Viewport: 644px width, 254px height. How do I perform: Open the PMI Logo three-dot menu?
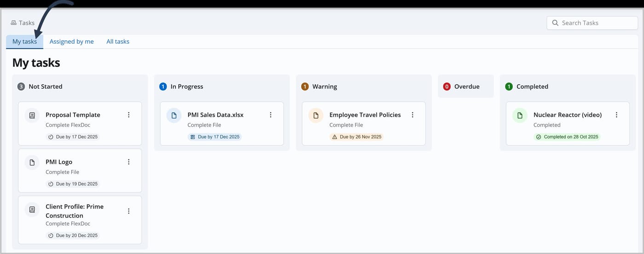pyautogui.click(x=129, y=162)
